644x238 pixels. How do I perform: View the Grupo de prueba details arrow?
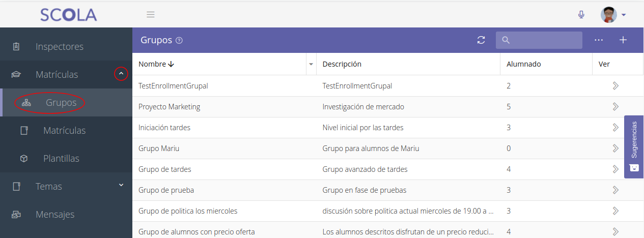pos(615,190)
